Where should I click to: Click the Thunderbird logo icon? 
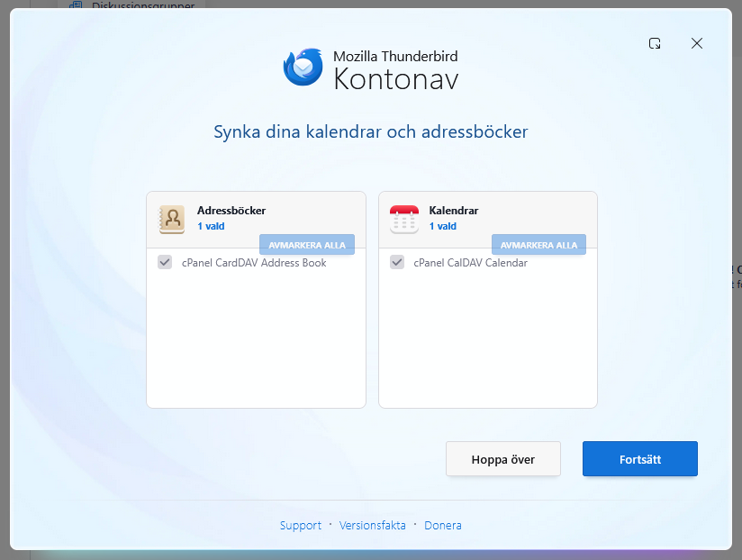point(303,68)
